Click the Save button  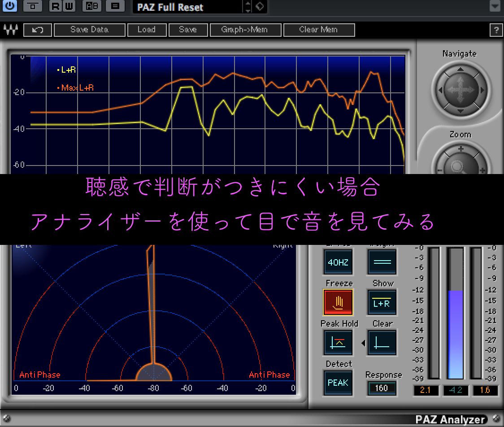pyautogui.click(x=188, y=30)
